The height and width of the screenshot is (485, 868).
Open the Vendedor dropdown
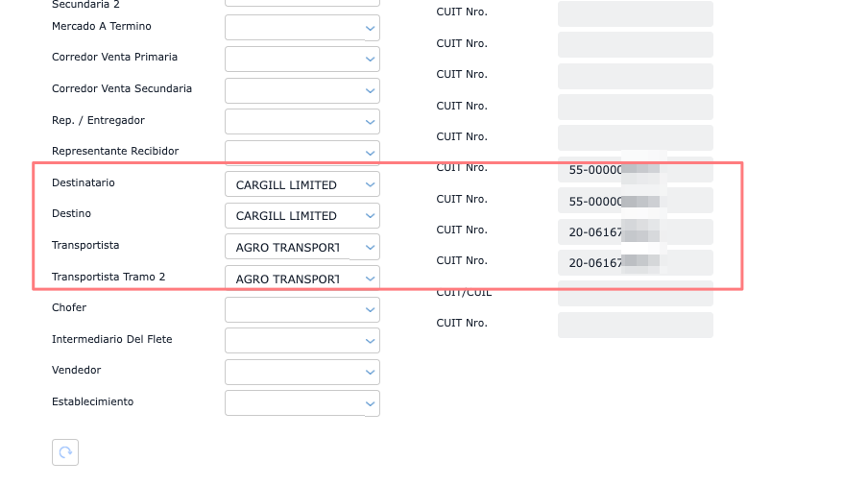click(301, 372)
